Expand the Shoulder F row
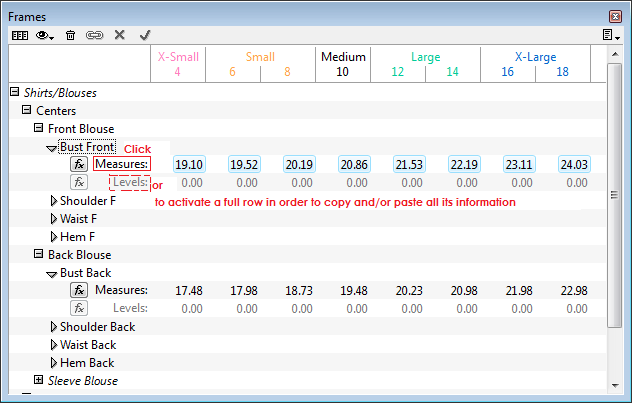The width and height of the screenshot is (632, 403). (53, 201)
